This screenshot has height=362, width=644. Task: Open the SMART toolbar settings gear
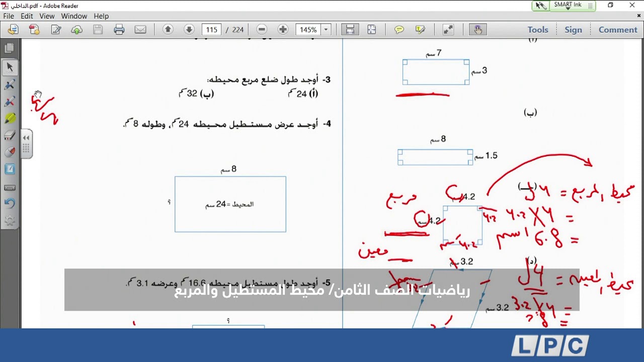pos(10,221)
